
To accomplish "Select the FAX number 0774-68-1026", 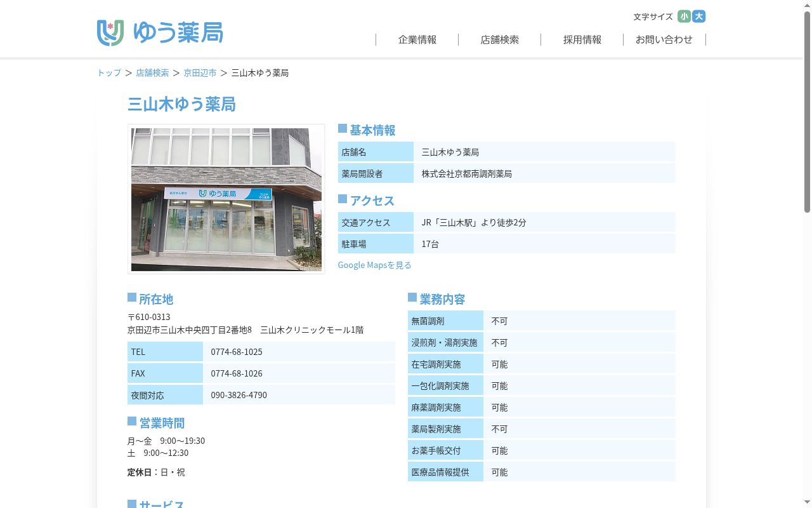I will (x=237, y=373).
